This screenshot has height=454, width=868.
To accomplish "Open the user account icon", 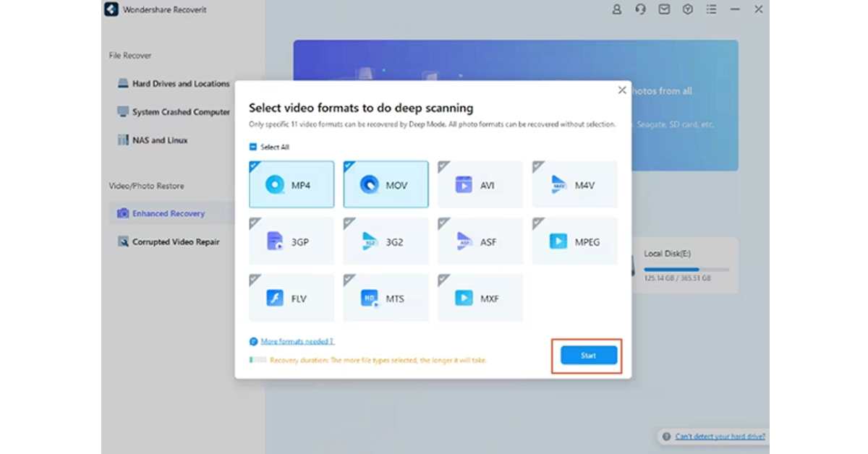I will point(616,9).
